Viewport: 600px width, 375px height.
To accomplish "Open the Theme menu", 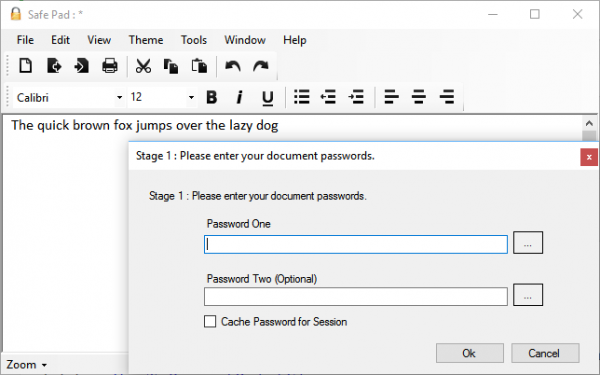I will [146, 40].
